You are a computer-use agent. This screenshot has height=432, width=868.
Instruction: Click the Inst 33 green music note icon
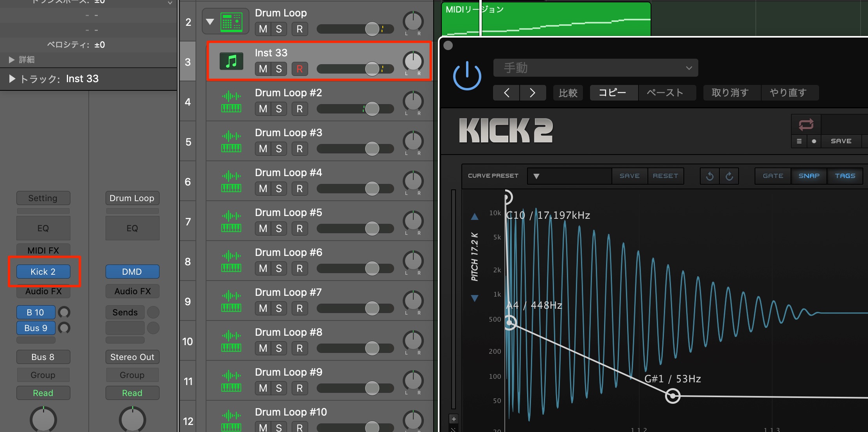[231, 61]
